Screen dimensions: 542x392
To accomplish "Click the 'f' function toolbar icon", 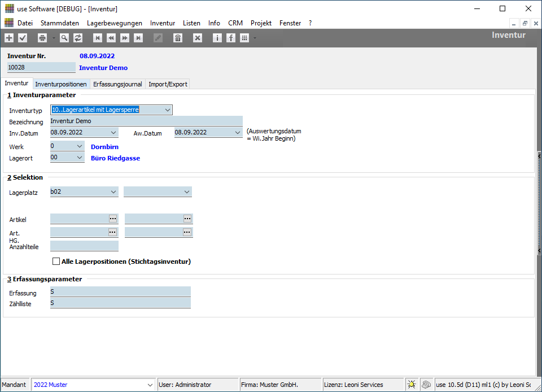I will [230, 38].
